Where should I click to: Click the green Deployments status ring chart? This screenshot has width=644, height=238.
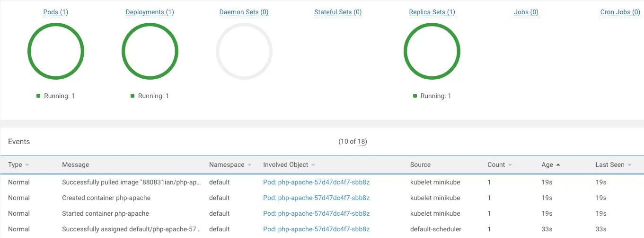[x=150, y=29]
